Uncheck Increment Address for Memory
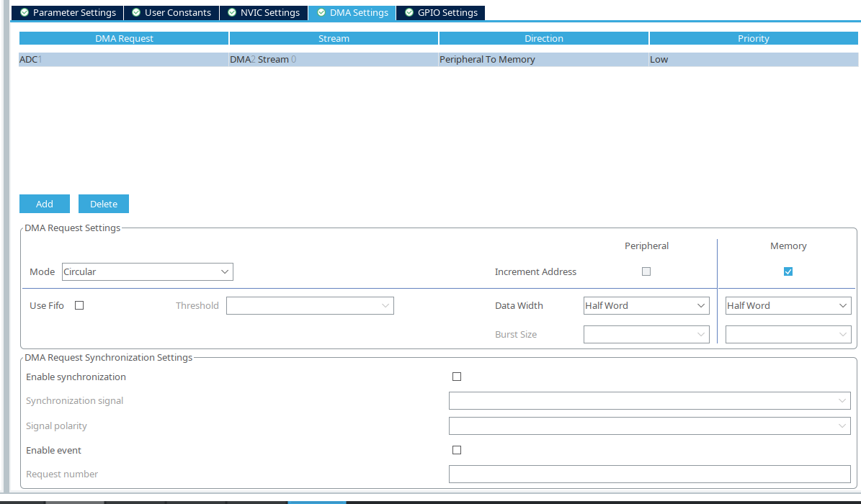Screen dimensions: 861x504 (x=788, y=271)
